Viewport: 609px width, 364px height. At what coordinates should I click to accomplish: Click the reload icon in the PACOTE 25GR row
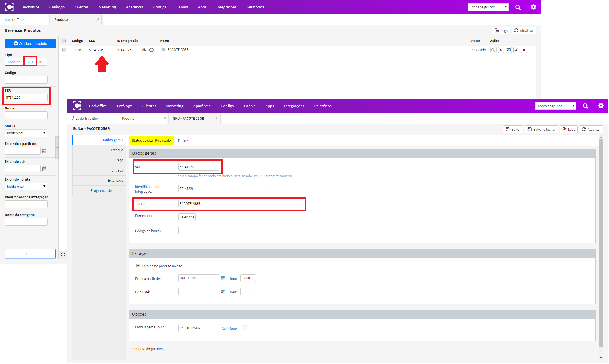[151, 50]
